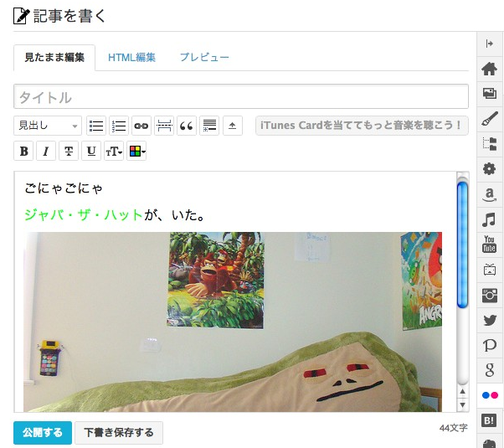
Task: Click the editor scroll up arrow
Action: (462, 391)
